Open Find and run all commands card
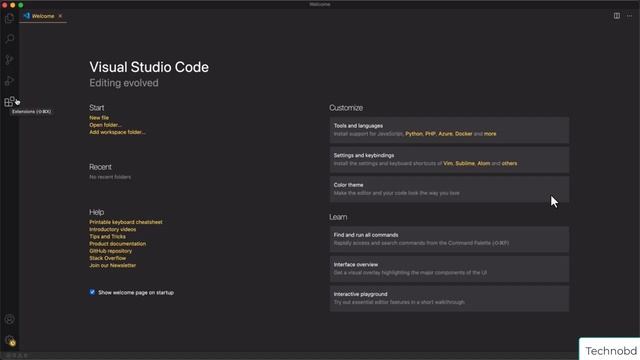This screenshot has height=360, width=640. tap(449, 239)
